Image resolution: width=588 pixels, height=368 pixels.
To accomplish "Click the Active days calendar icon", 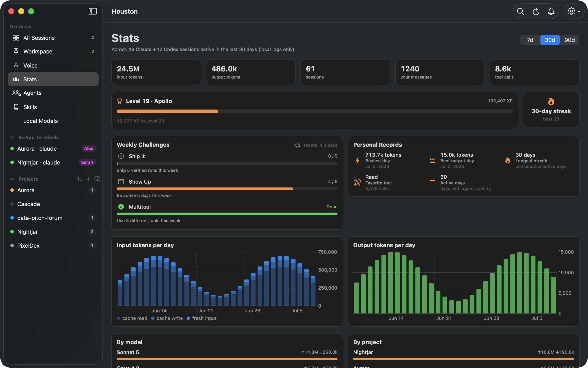I will coord(433,183).
